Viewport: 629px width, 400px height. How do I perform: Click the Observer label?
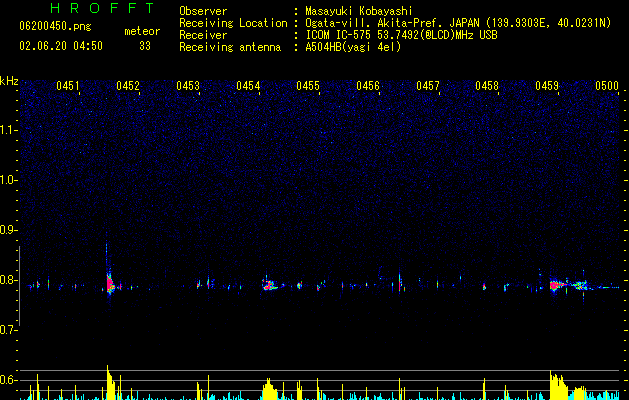tap(203, 11)
